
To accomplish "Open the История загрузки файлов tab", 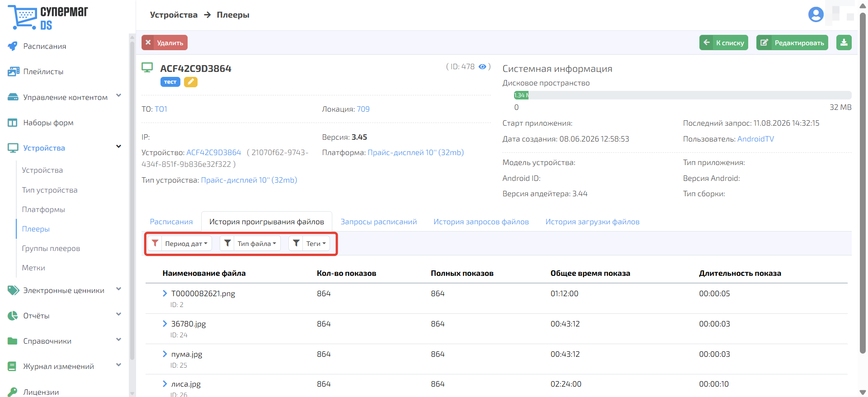I will 592,222.
